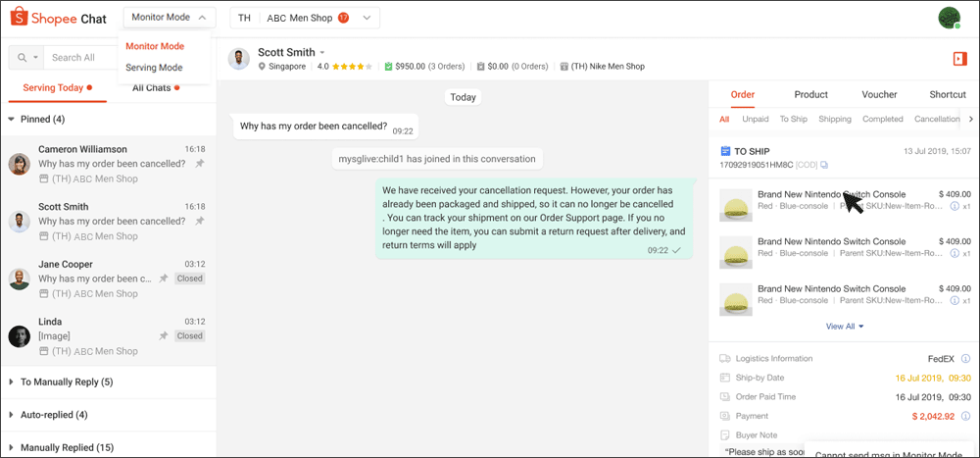Click first Nintendo Switch product thumbnail
The width and height of the screenshot is (980, 458).
(x=736, y=205)
